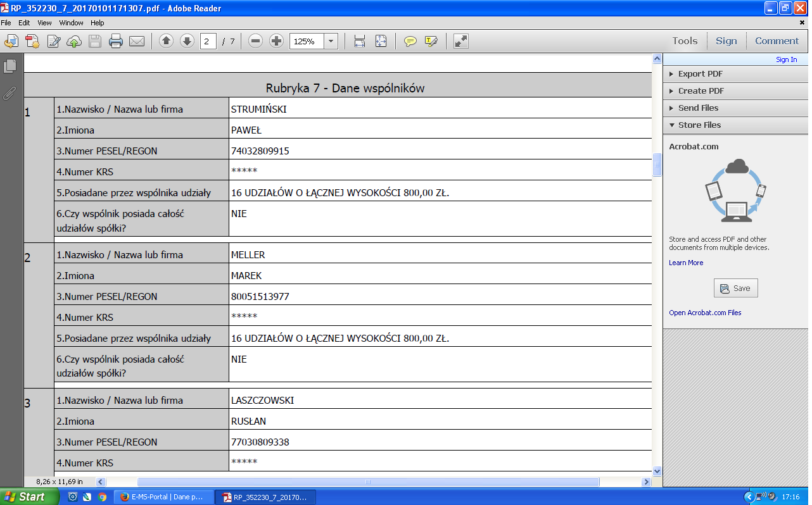812x505 pixels.
Task: Collapse the Store Files section
Action: [x=699, y=125]
